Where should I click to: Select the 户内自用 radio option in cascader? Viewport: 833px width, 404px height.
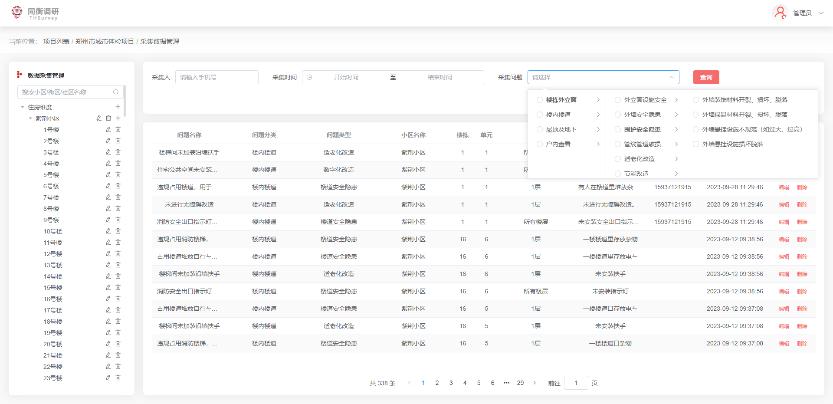point(537,144)
